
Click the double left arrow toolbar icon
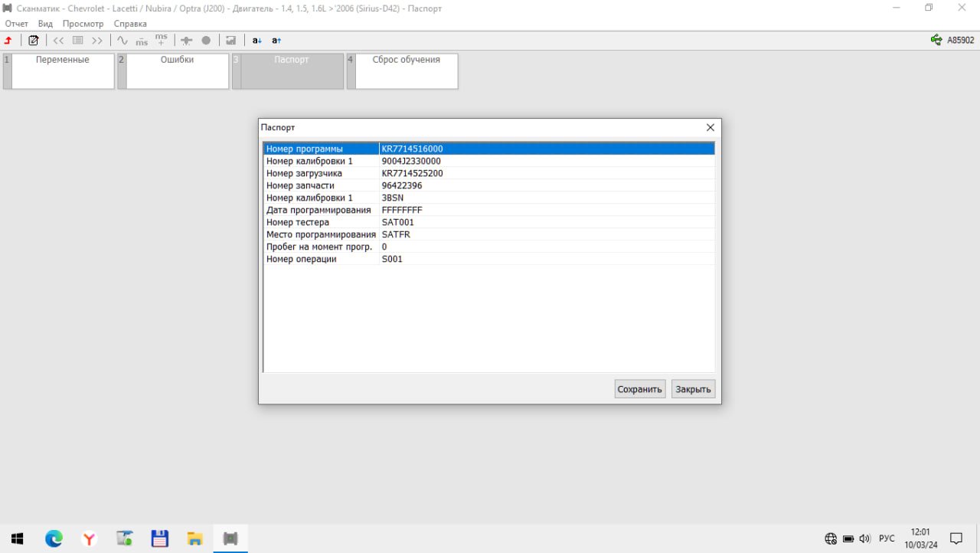[x=58, y=41]
